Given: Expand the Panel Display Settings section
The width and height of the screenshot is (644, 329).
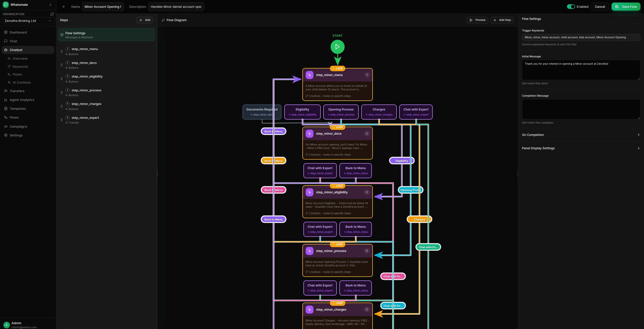Looking at the screenshot, I should tap(581, 148).
